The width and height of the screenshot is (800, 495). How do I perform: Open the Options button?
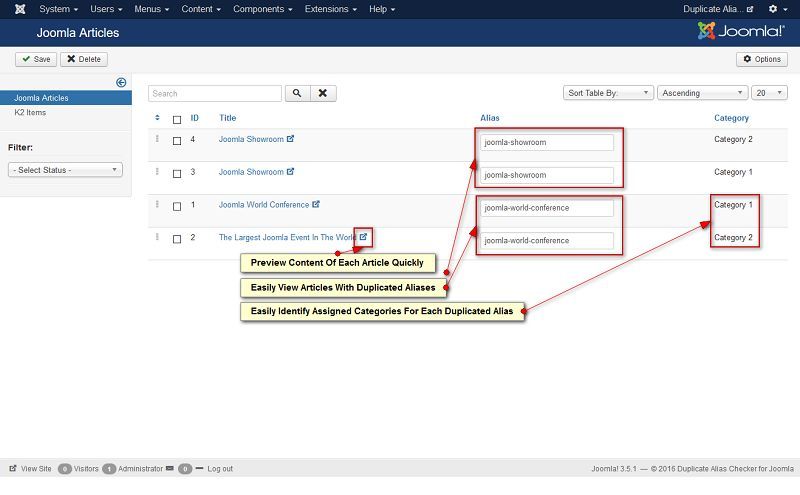tap(762, 59)
